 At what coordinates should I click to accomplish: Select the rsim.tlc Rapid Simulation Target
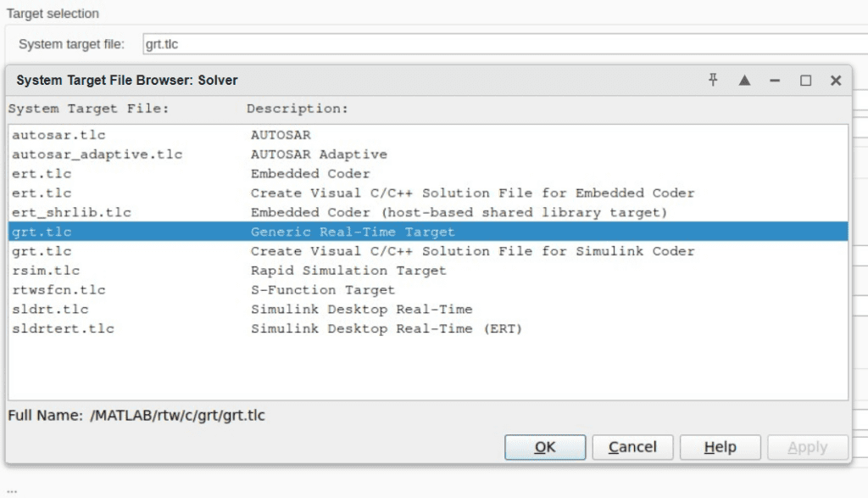pos(254,270)
